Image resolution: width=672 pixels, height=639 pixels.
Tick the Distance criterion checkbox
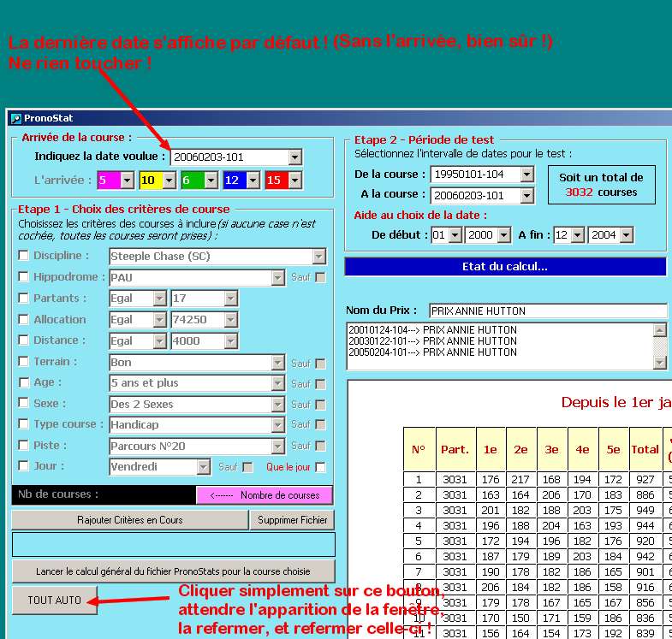[x=24, y=340]
